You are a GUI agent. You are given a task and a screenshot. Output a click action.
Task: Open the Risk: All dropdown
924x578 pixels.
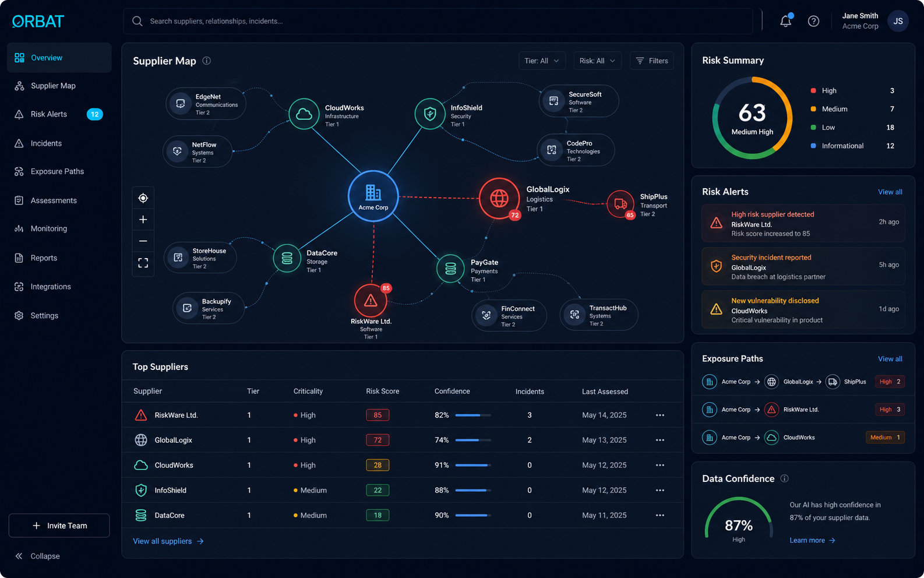point(597,61)
